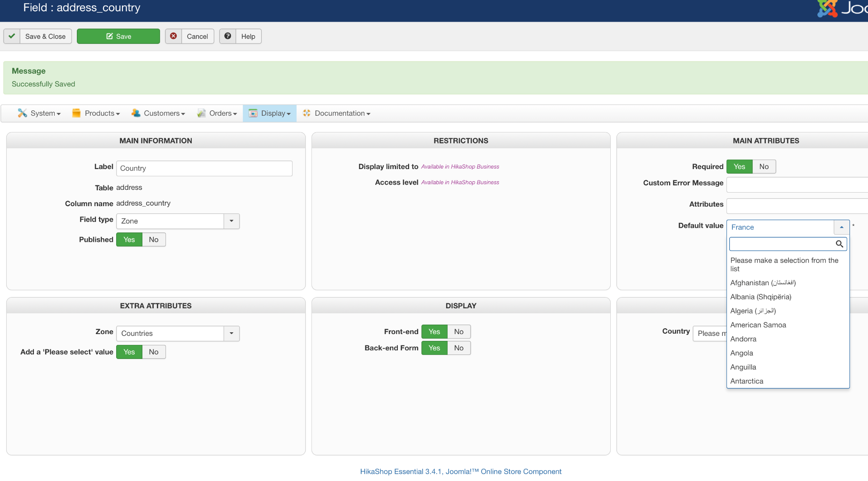Select 'Please make a selection' option
The height and width of the screenshot is (481, 868).
788,264
